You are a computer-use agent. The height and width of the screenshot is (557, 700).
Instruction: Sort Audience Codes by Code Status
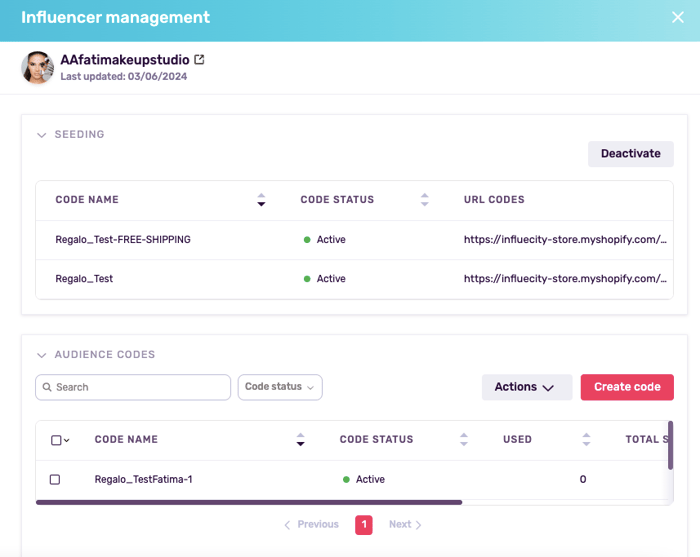pyautogui.click(x=463, y=440)
